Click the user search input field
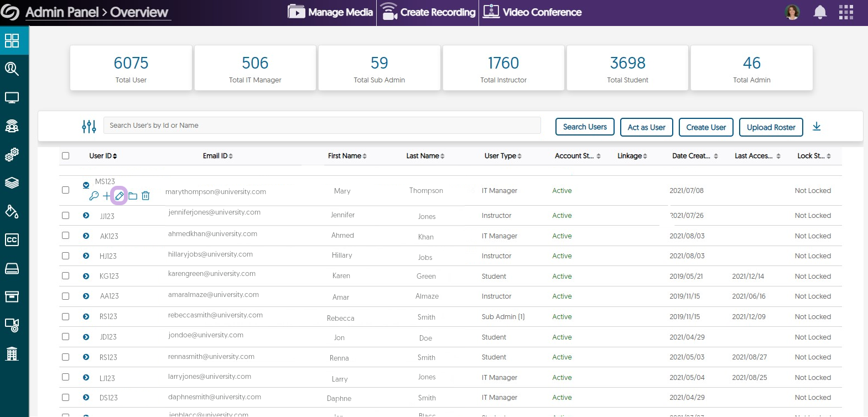Viewport: 868px width, 417px height. (x=322, y=126)
